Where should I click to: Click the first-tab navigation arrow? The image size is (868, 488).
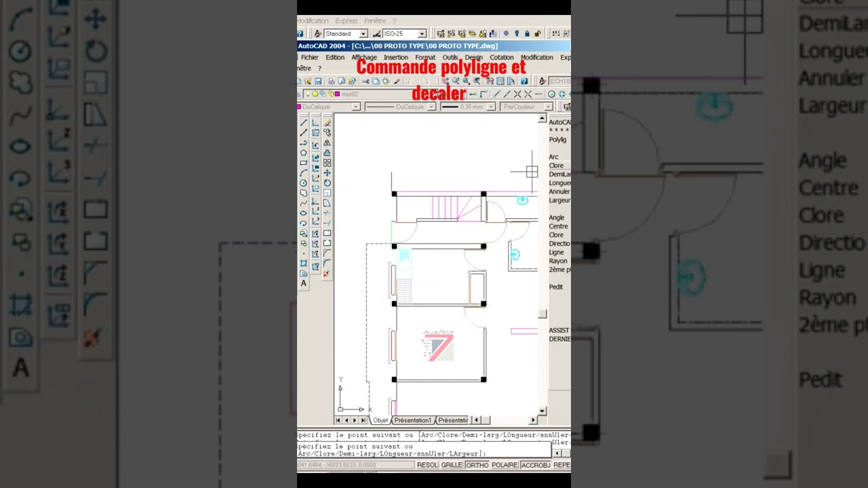(338, 420)
